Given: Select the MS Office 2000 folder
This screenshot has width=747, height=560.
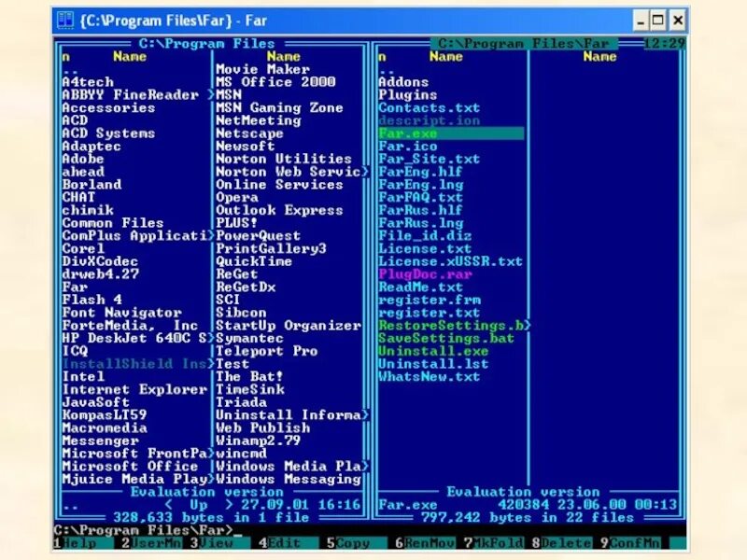Looking at the screenshot, I should pyautogui.click(x=275, y=82).
